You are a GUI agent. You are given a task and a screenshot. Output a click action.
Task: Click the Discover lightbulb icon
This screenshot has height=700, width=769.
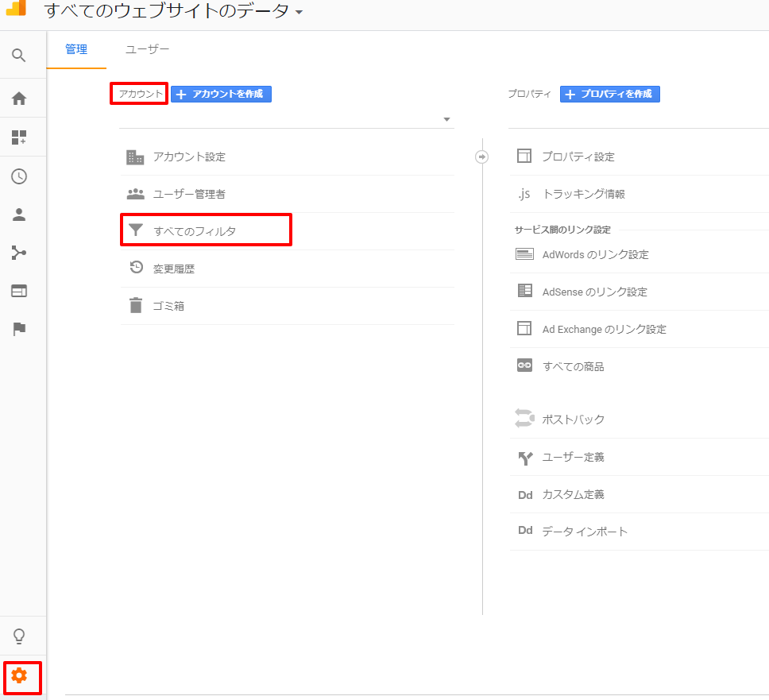(19, 636)
